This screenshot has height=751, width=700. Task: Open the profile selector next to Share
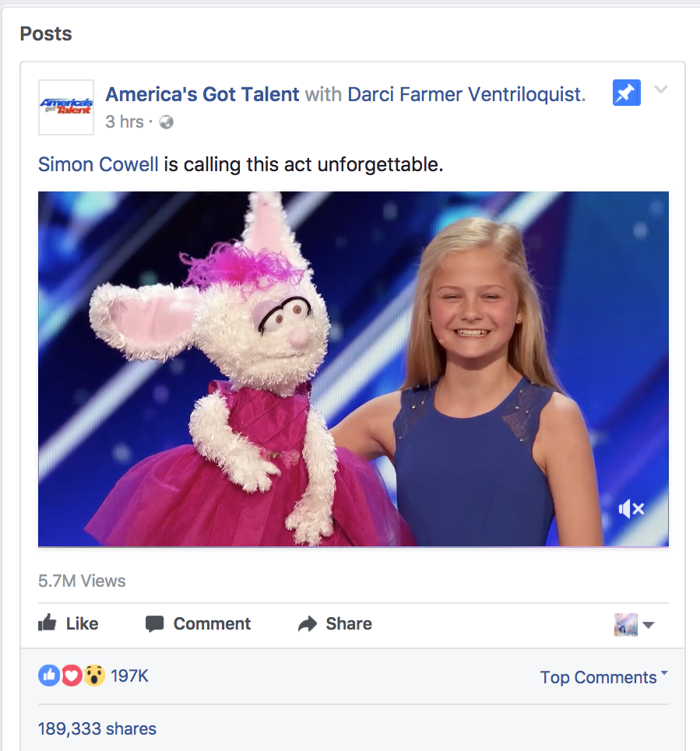click(x=634, y=624)
